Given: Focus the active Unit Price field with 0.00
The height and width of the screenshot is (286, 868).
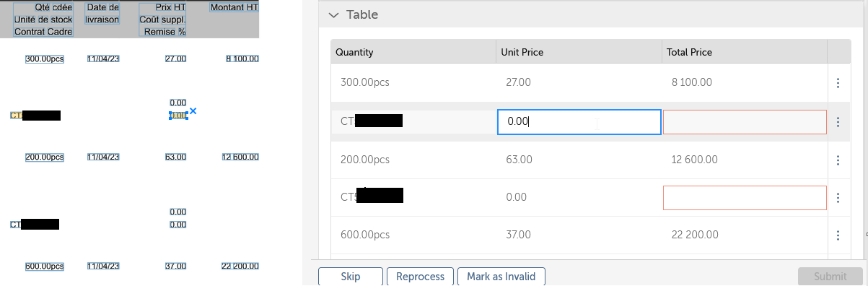Looking at the screenshot, I should [x=579, y=122].
